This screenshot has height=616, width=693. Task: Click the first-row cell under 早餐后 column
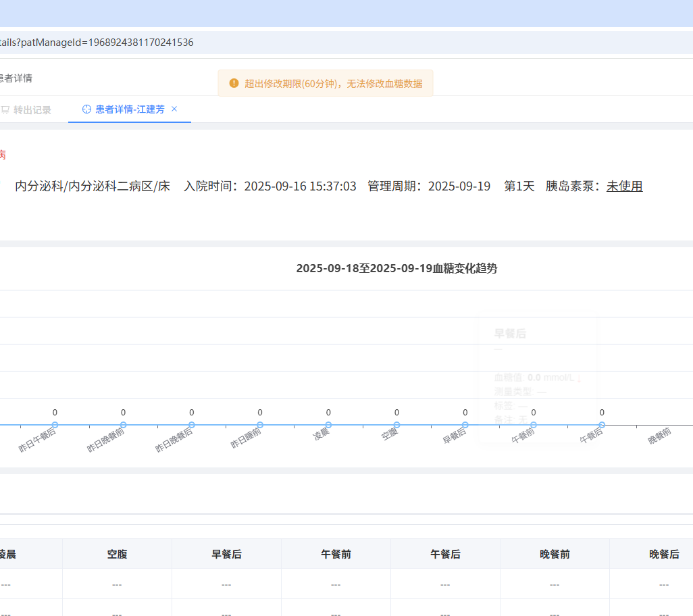(227, 584)
